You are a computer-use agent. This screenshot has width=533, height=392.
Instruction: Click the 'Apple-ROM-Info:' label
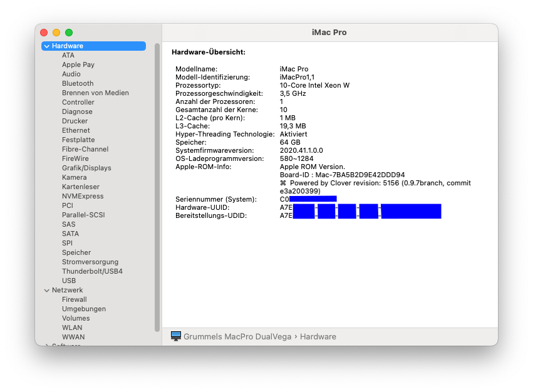(204, 167)
